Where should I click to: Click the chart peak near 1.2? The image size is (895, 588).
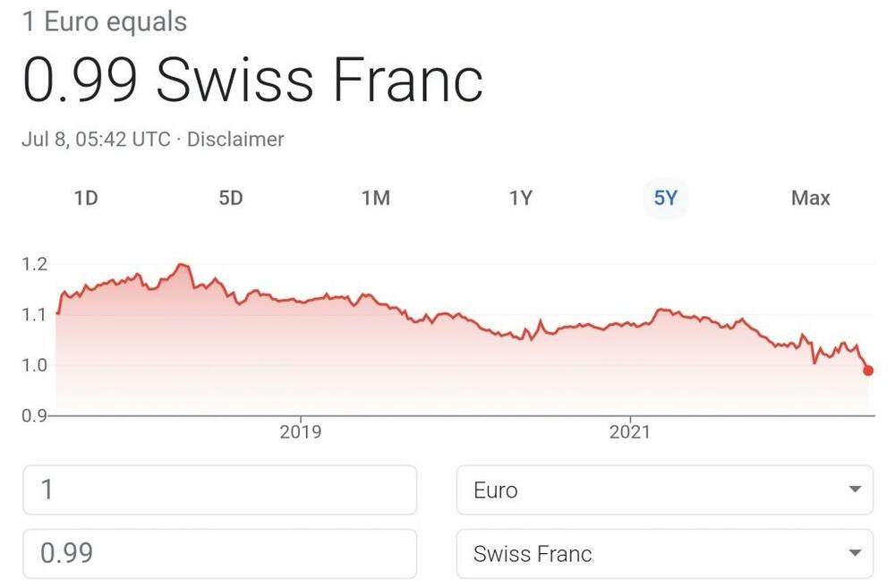coord(182,265)
